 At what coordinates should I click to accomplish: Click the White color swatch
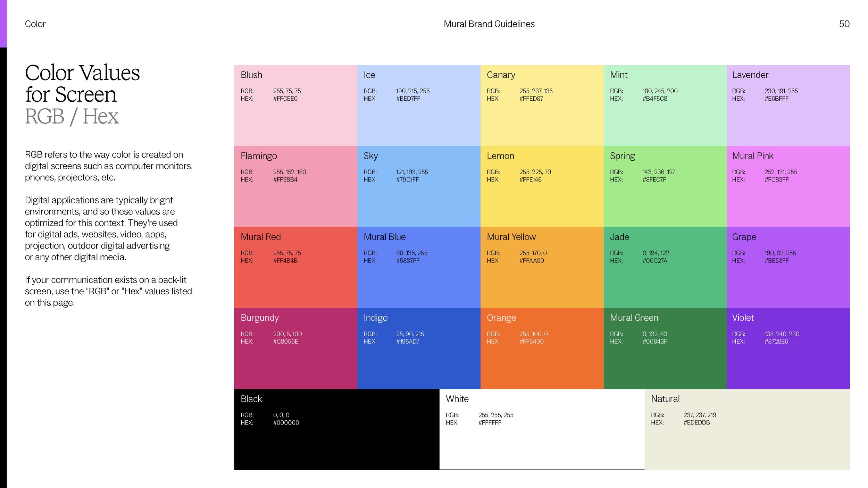(x=542, y=429)
